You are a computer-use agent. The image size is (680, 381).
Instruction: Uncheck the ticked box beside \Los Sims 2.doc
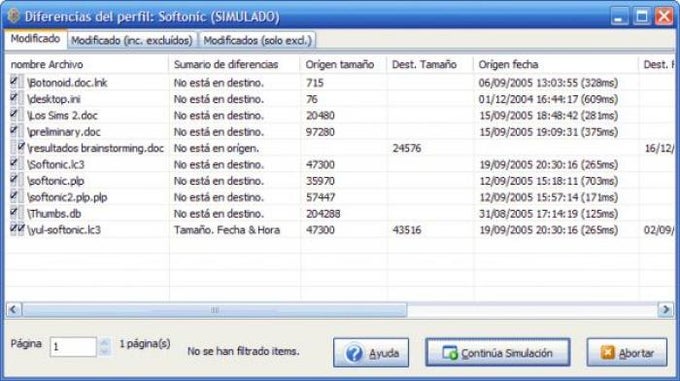[13, 115]
